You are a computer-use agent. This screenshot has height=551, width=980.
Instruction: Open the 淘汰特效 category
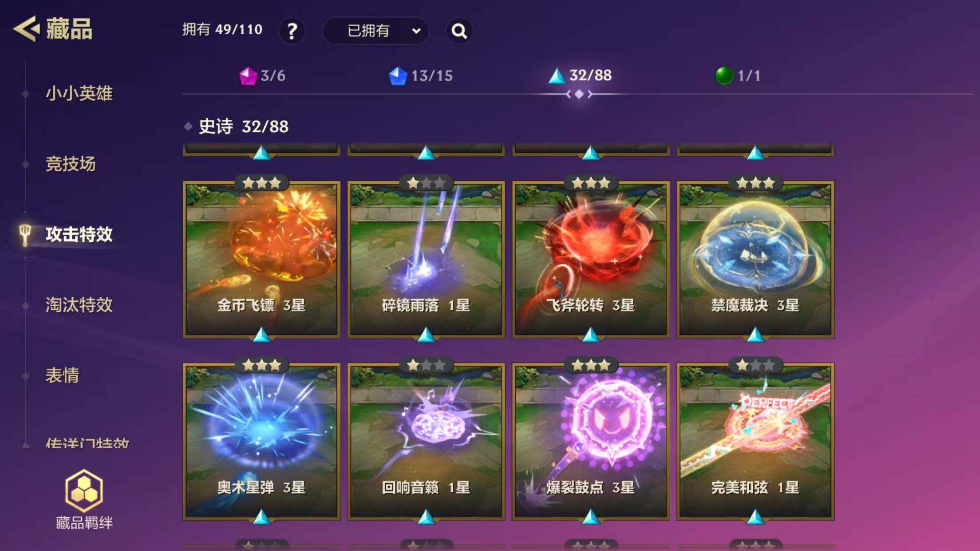pyautogui.click(x=79, y=305)
